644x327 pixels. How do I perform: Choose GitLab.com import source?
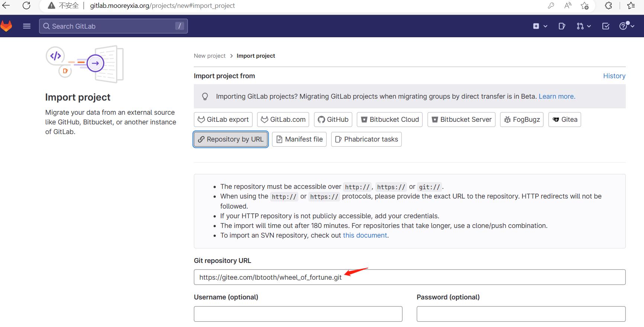[283, 120]
